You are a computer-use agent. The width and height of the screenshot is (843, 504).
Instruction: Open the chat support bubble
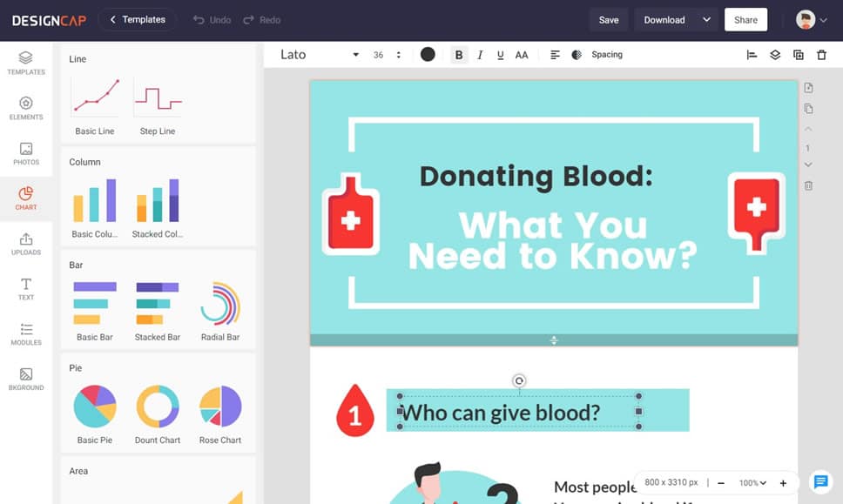pyautogui.click(x=819, y=481)
